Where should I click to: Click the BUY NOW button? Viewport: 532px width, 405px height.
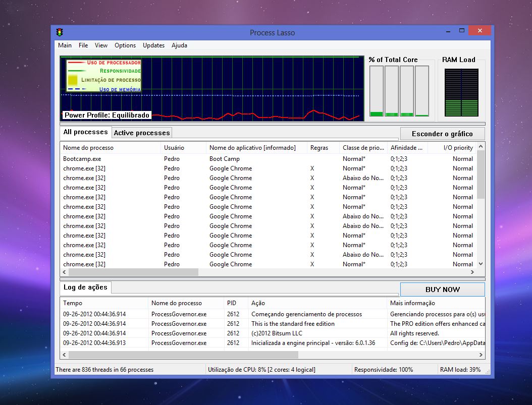442,290
